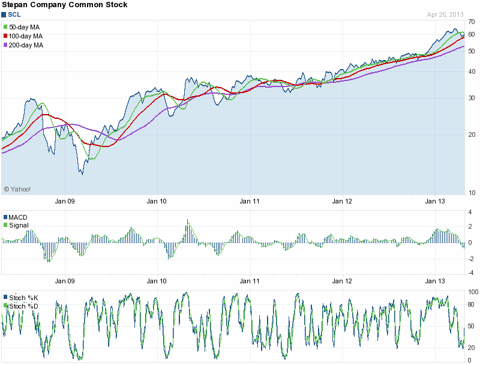Click the 'Apr 26, 2013' date label
Screen dimensions: 480x365
(445, 15)
